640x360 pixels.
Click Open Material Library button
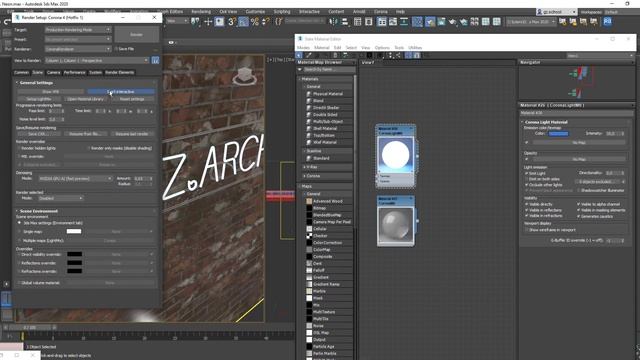(x=85, y=99)
